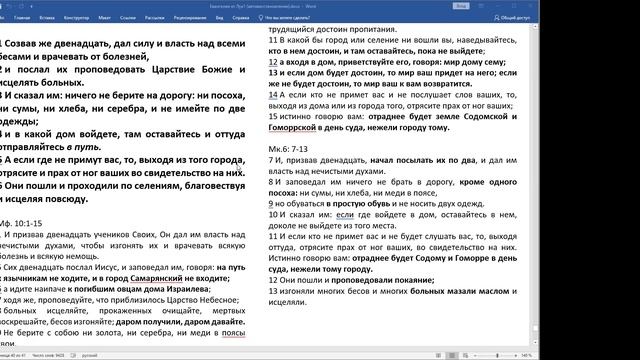Click the 'Число слов' word count indicator

(48, 356)
